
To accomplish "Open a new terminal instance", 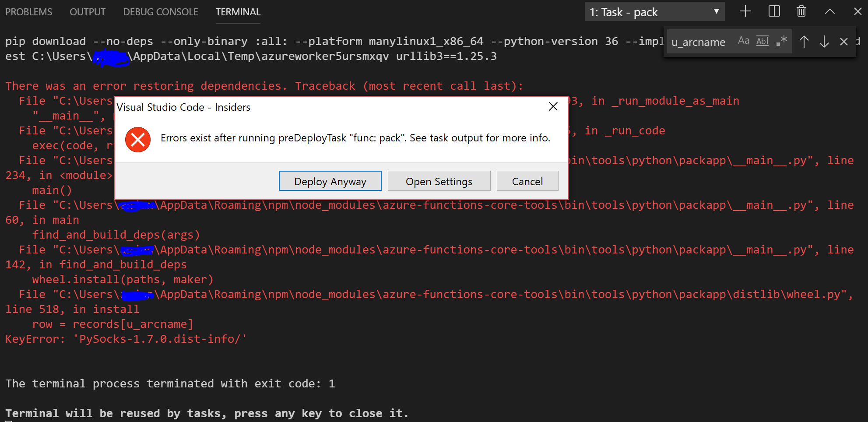I will [x=745, y=11].
